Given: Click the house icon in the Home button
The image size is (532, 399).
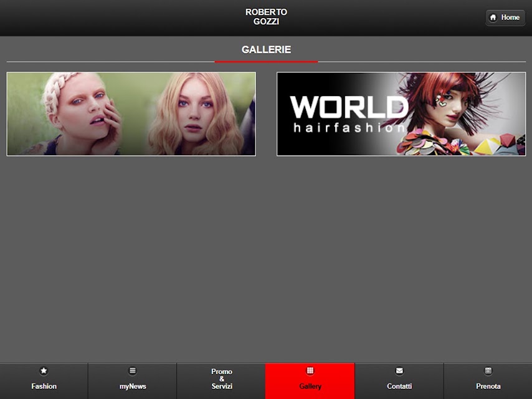Looking at the screenshot, I should pyautogui.click(x=493, y=17).
